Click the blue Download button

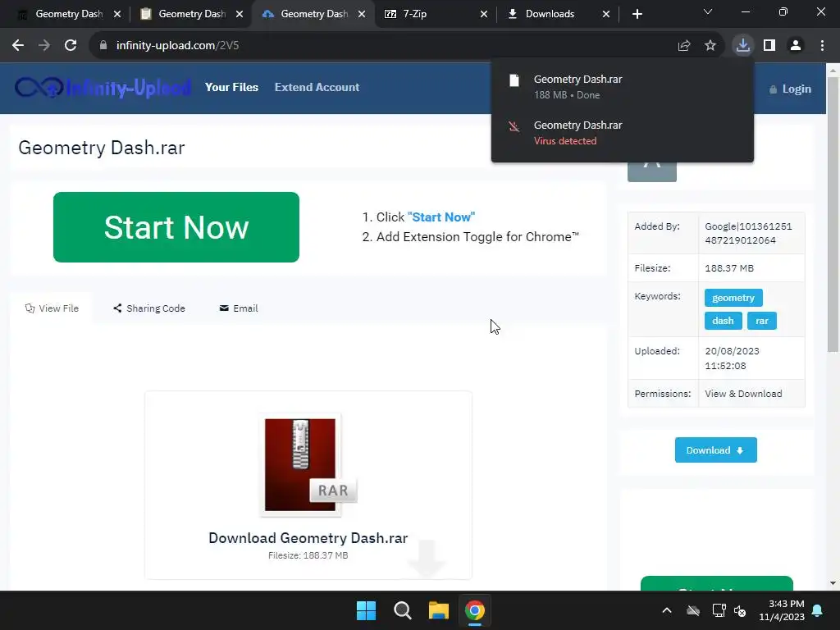[x=715, y=450]
